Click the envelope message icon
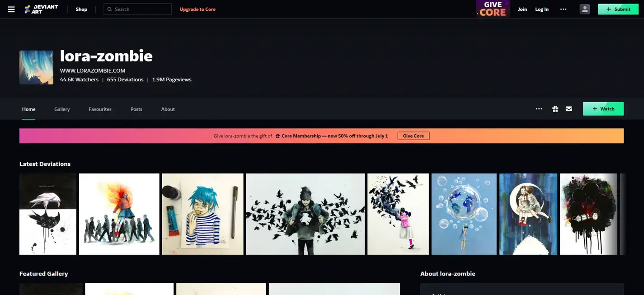Screen dimensions: 644x295 tap(569, 109)
